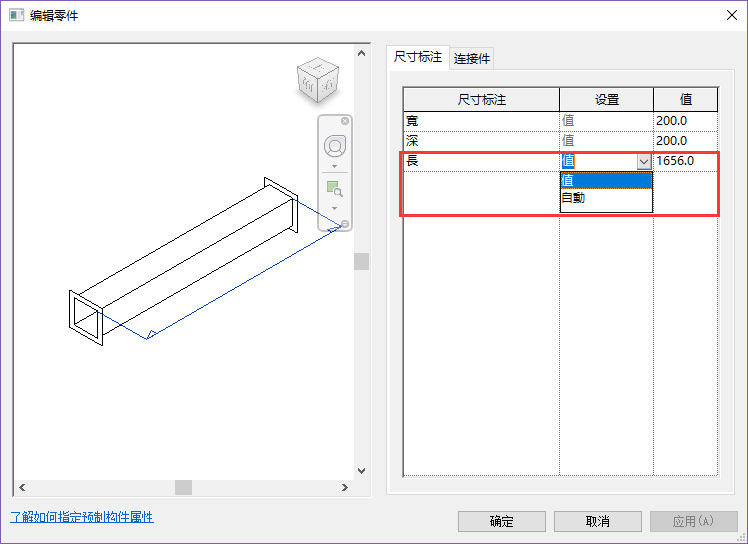Click the 寬 row setting cell 值
Screen dimensions: 748x544
pos(606,121)
